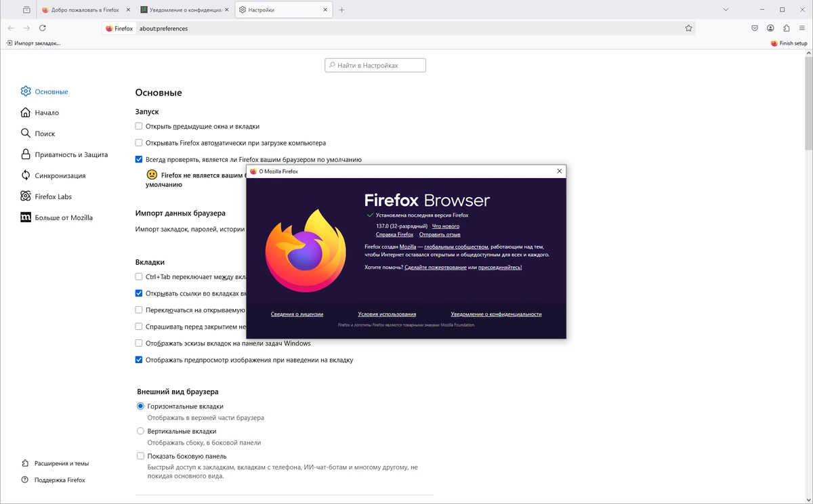813x504 pixels.
Task: Reload the current page
Action: point(43,28)
